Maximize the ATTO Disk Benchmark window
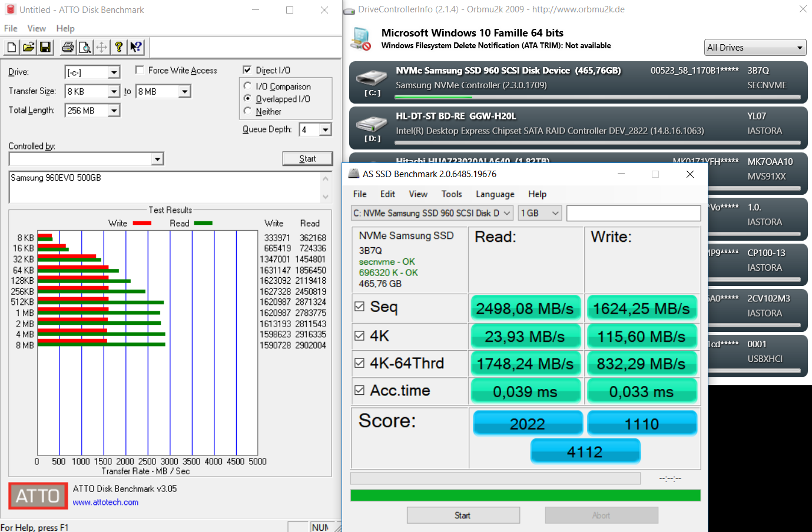This screenshot has height=532, width=812. pos(290,10)
